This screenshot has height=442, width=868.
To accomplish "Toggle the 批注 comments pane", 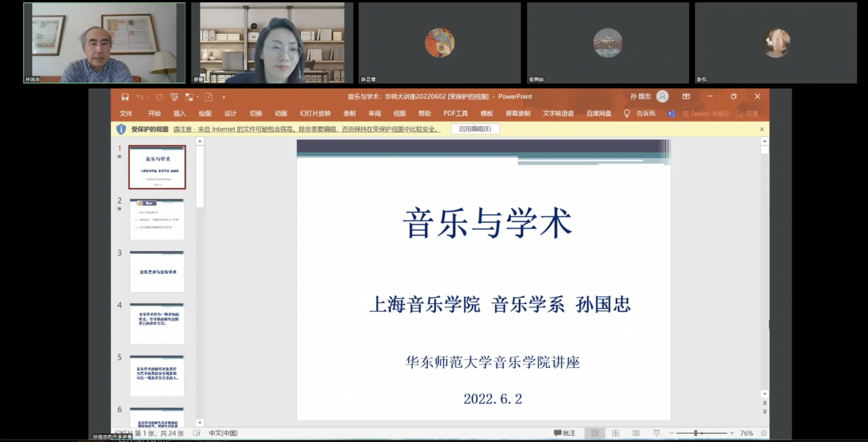I will [565, 433].
